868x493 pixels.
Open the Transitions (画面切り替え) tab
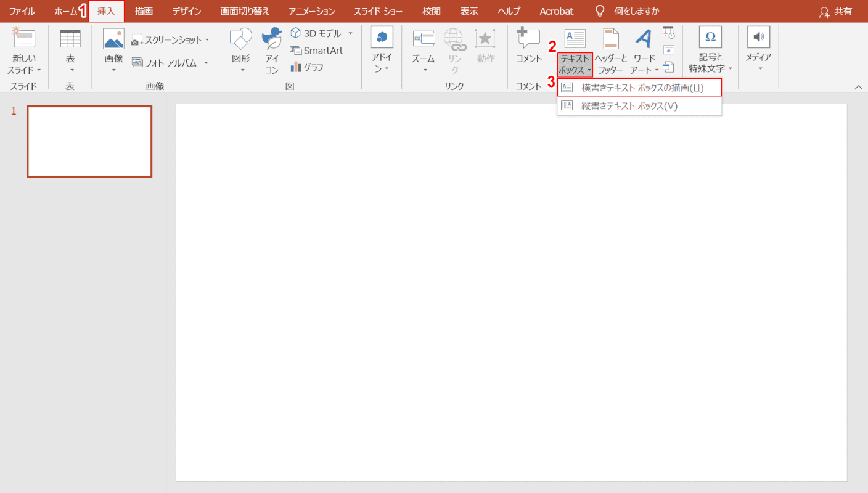245,11
